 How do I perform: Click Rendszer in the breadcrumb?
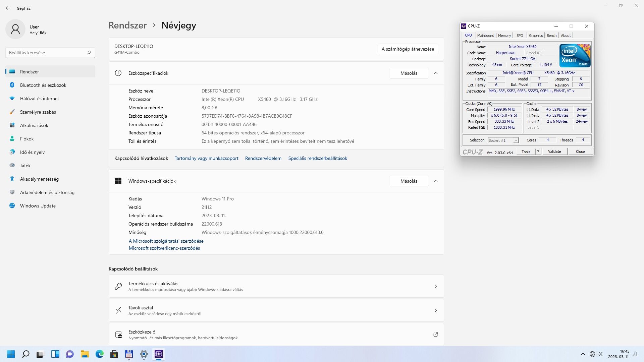pyautogui.click(x=127, y=25)
